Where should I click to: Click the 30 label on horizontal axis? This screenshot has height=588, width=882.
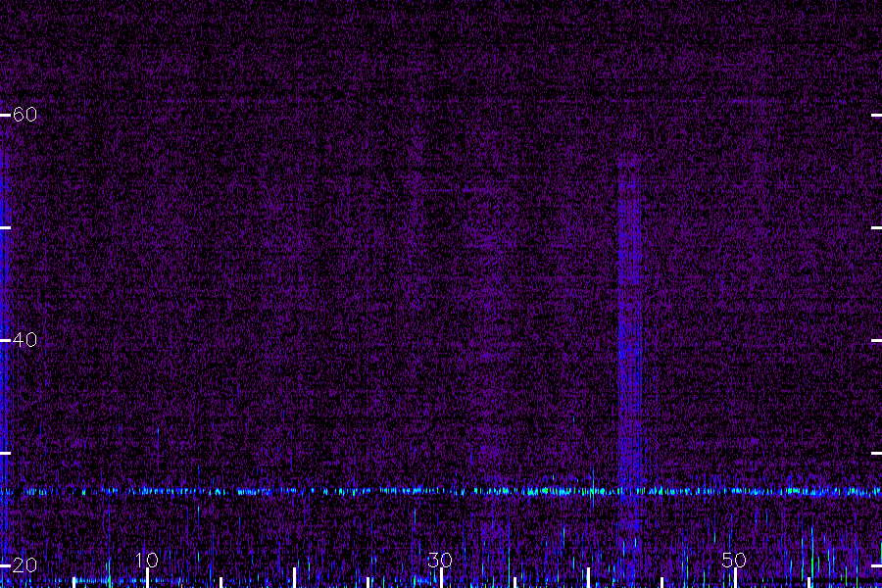[440, 560]
